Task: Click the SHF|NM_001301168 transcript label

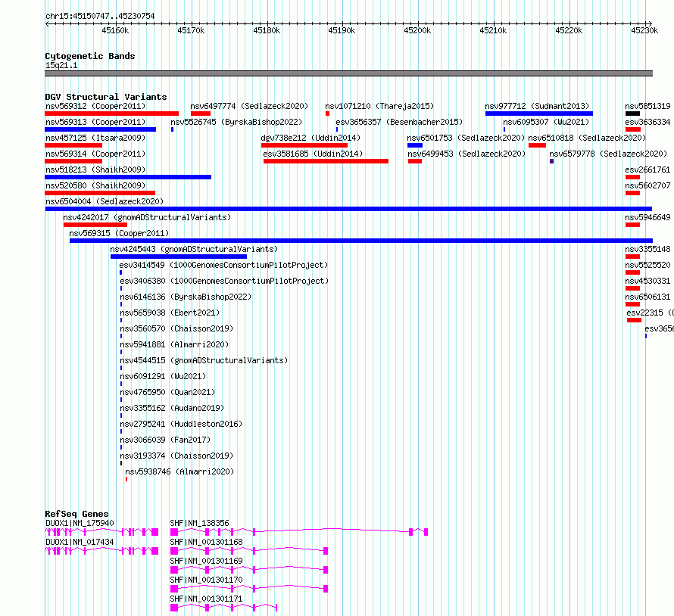Action: point(206,542)
